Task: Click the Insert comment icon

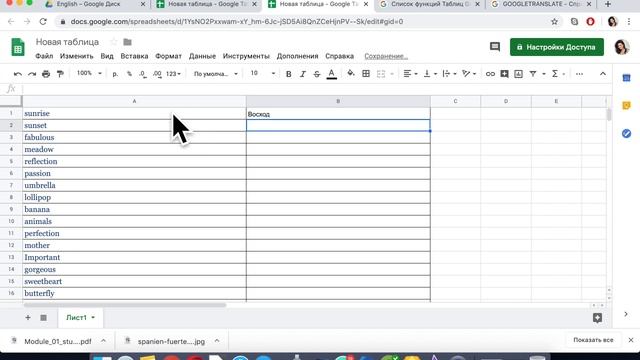Action: click(x=504, y=74)
